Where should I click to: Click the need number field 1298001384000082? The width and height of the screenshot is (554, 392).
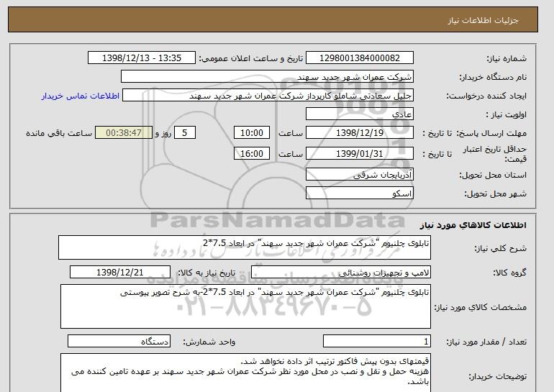[359, 58]
